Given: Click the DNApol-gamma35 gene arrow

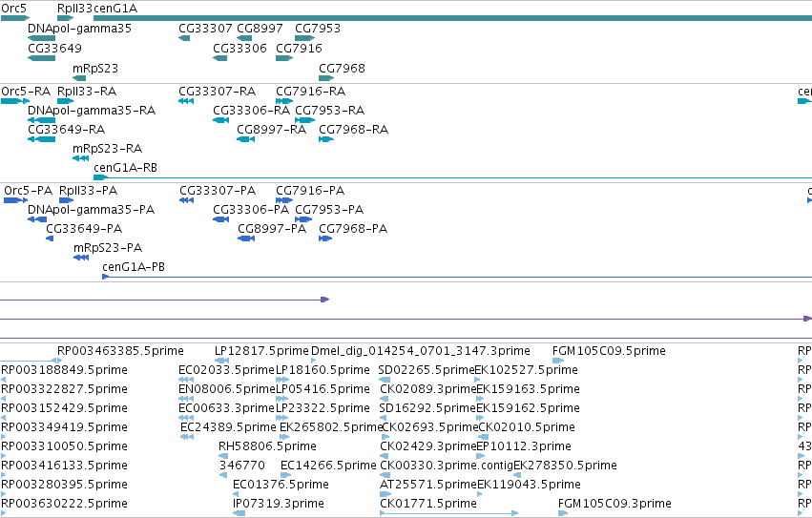Looking at the screenshot, I should point(41,38).
